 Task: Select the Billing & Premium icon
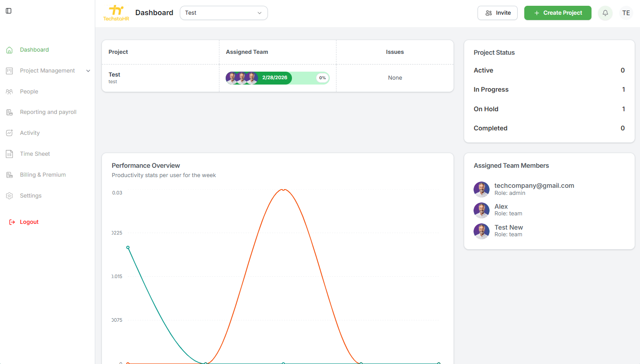point(9,174)
